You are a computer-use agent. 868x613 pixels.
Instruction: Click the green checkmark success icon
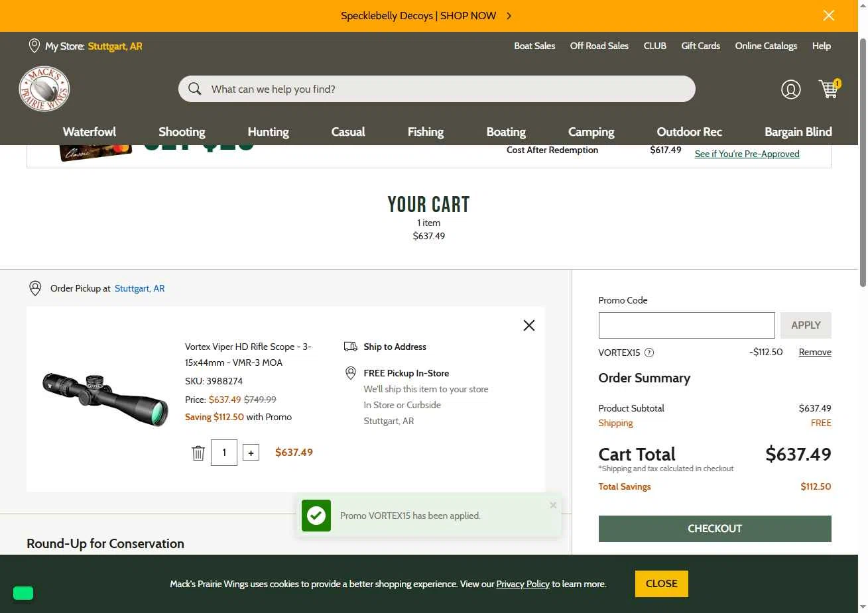316,516
